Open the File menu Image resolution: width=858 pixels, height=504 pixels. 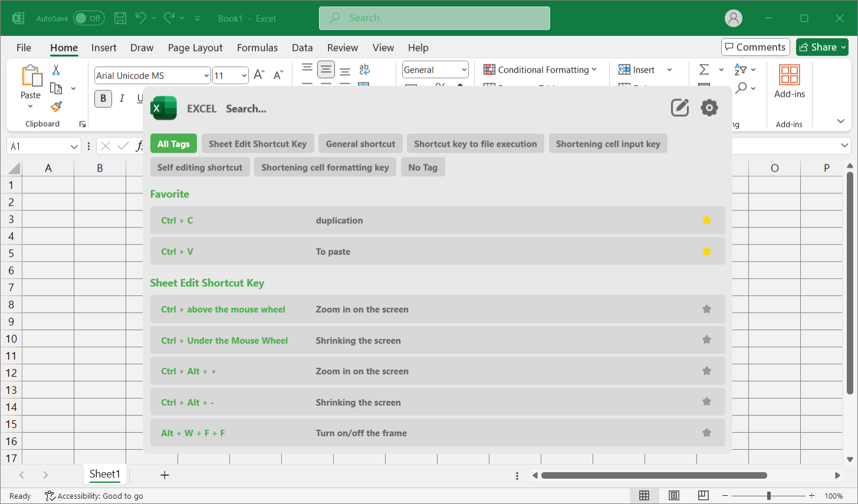(24, 48)
